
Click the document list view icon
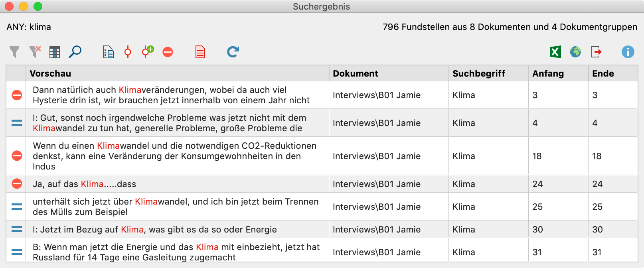pos(109,52)
